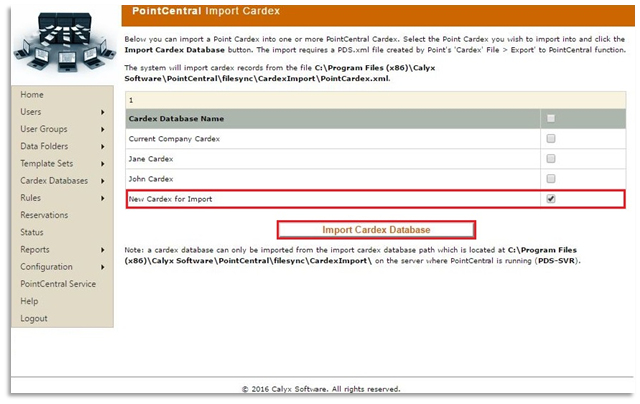Check the John Cardex checkbox
Image resolution: width=640 pixels, height=404 pixels.
click(551, 178)
